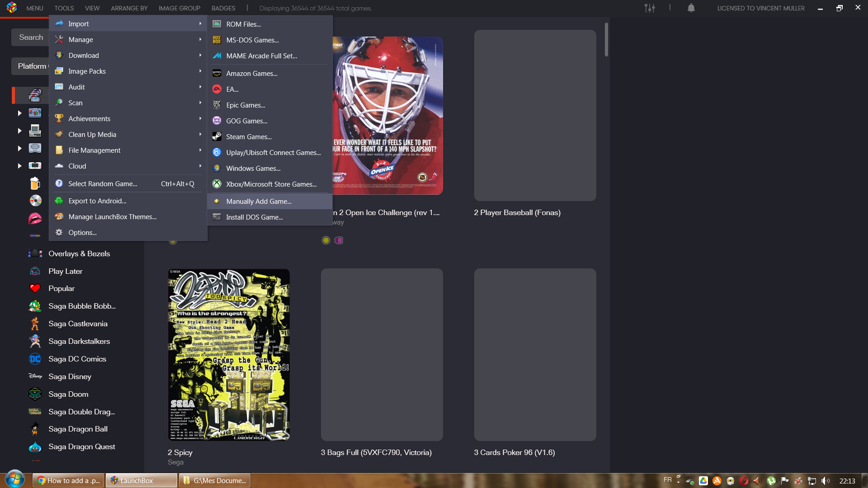Open the ARRANGE BY menu
This screenshot has width=868, height=488.
tap(129, 8)
